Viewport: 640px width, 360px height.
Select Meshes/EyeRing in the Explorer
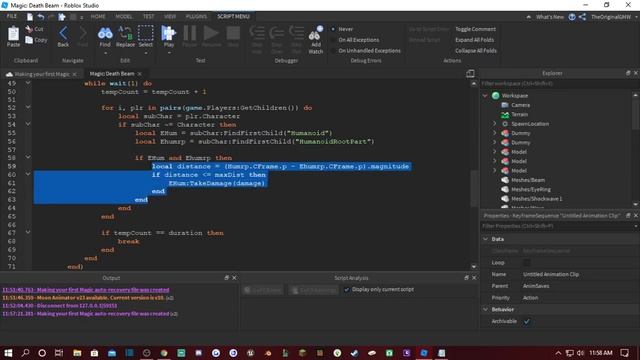(531, 189)
